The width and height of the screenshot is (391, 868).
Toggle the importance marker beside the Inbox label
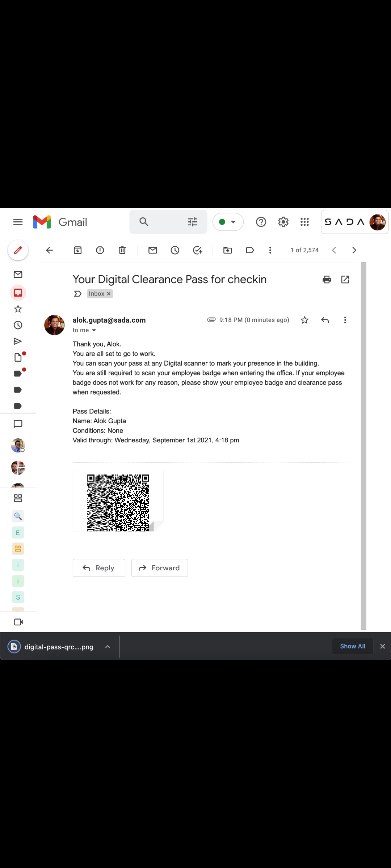[77, 294]
